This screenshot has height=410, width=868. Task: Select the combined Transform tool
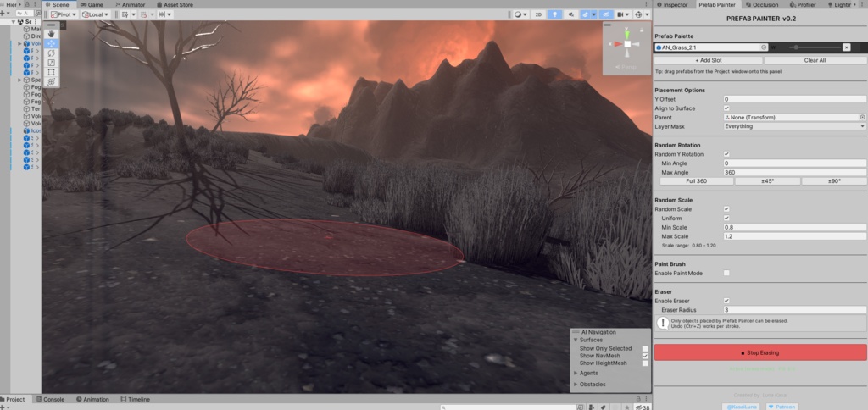pos(52,81)
